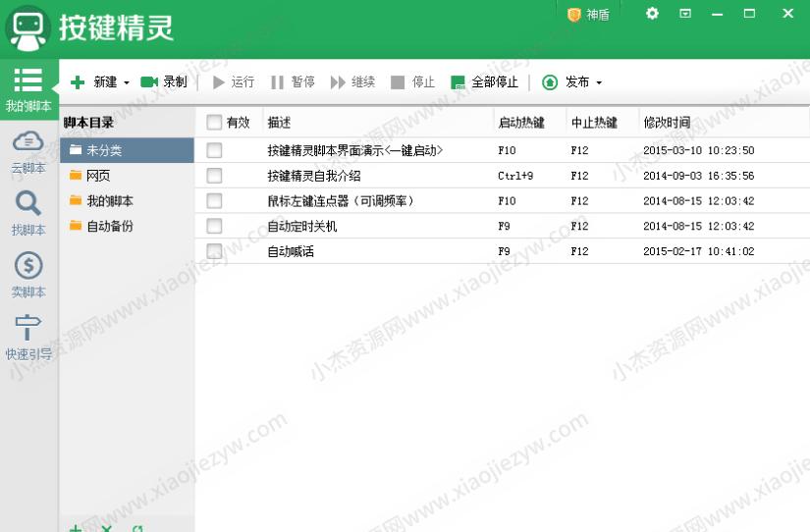Viewport: 810px width, 532px height.
Task: Click the date 2015-03-10 10:23:50
Action: tap(698, 150)
